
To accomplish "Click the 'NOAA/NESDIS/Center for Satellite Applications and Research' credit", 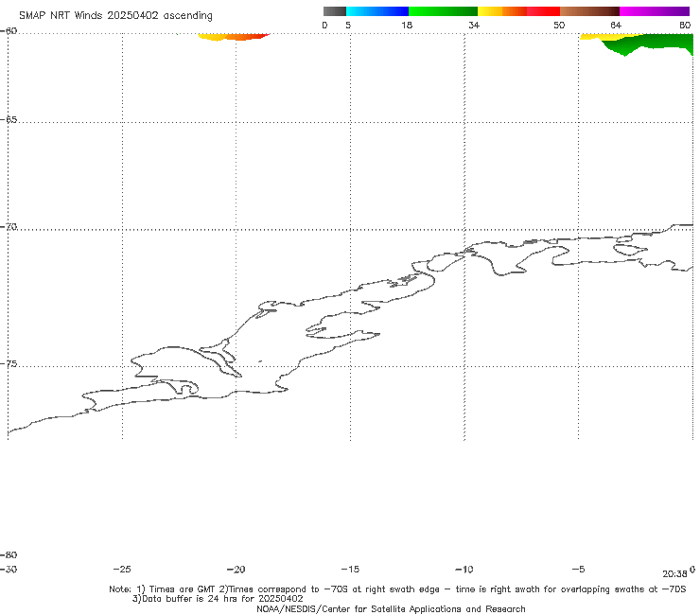I will click(391, 608).
